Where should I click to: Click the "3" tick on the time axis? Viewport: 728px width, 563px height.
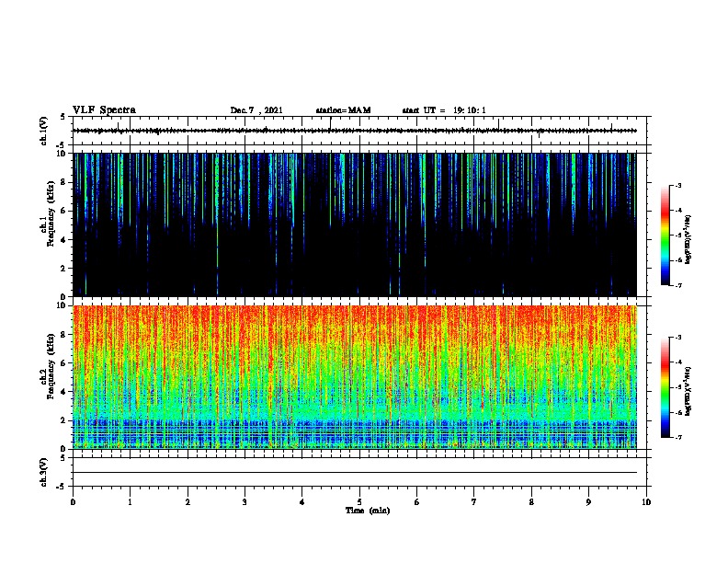pyautogui.click(x=245, y=502)
